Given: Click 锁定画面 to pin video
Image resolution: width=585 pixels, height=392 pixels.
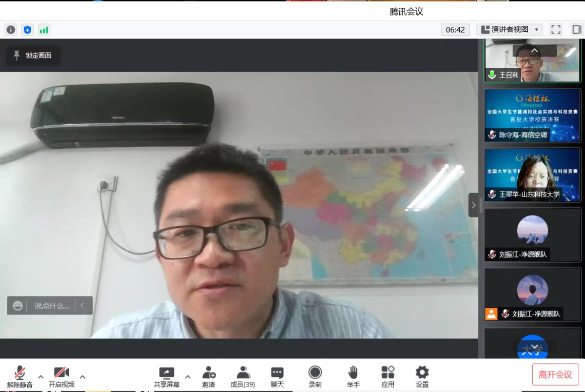Looking at the screenshot, I should [x=33, y=56].
